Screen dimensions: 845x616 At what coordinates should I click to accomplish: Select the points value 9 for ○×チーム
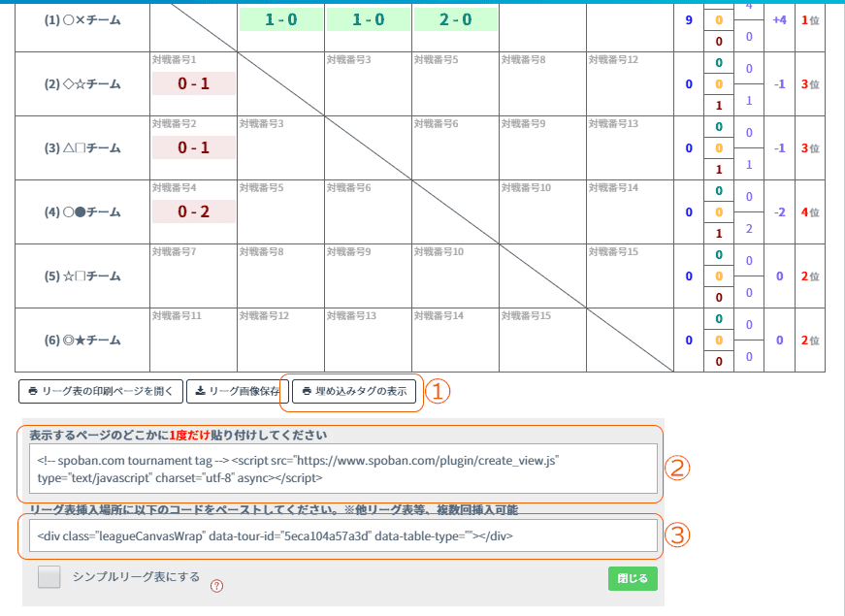click(689, 20)
